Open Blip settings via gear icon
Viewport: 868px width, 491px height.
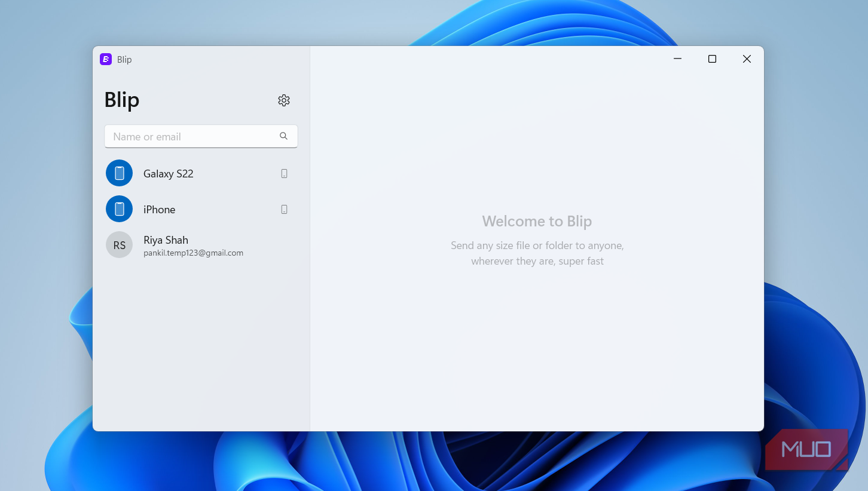pyautogui.click(x=284, y=100)
